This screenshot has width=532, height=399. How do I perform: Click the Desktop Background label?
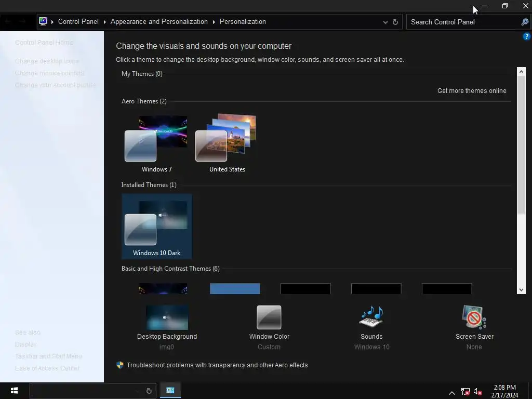coord(167,337)
